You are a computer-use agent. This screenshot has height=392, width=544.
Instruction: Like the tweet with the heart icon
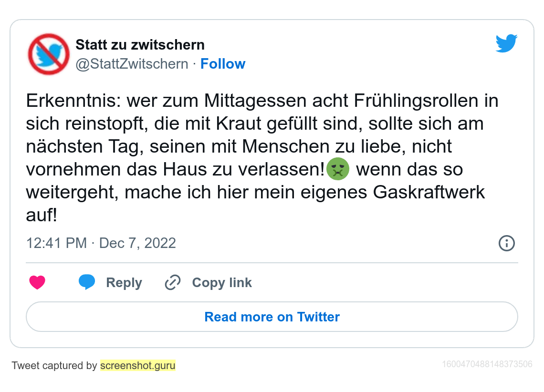click(x=37, y=283)
